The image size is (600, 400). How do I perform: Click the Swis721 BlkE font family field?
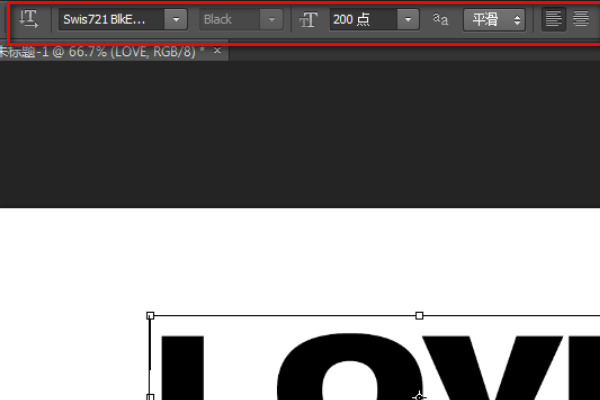(111, 19)
